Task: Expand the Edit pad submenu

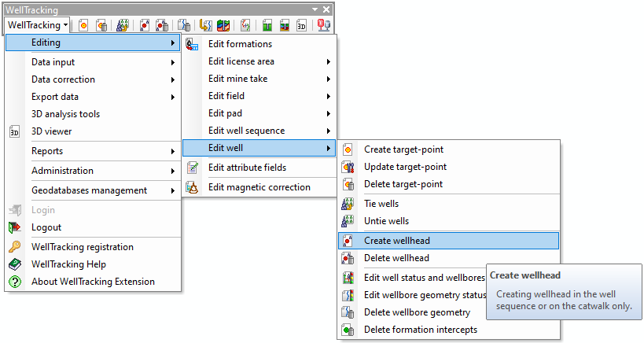Action: click(x=259, y=113)
